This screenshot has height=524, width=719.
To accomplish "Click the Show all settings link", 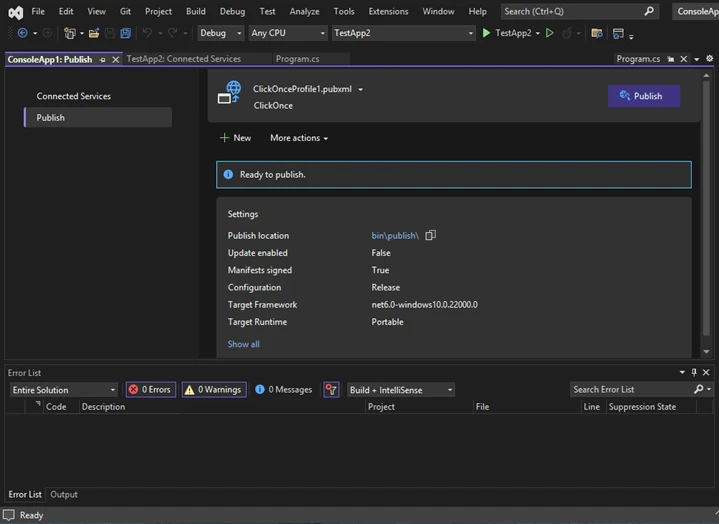I will pos(243,344).
